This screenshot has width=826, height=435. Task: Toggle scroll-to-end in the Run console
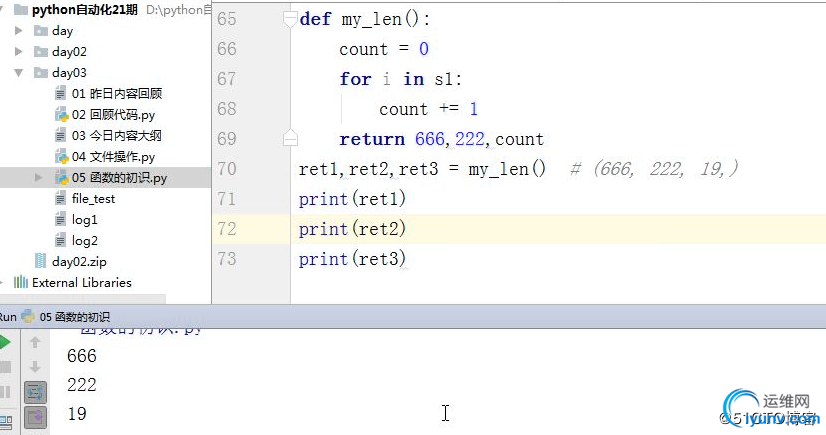[35, 417]
